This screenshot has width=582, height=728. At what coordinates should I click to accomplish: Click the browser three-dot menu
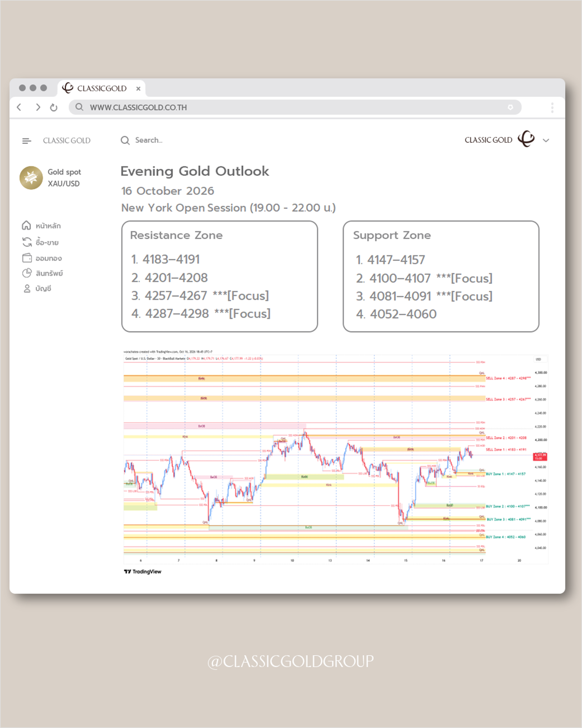pyautogui.click(x=552, y=108)
